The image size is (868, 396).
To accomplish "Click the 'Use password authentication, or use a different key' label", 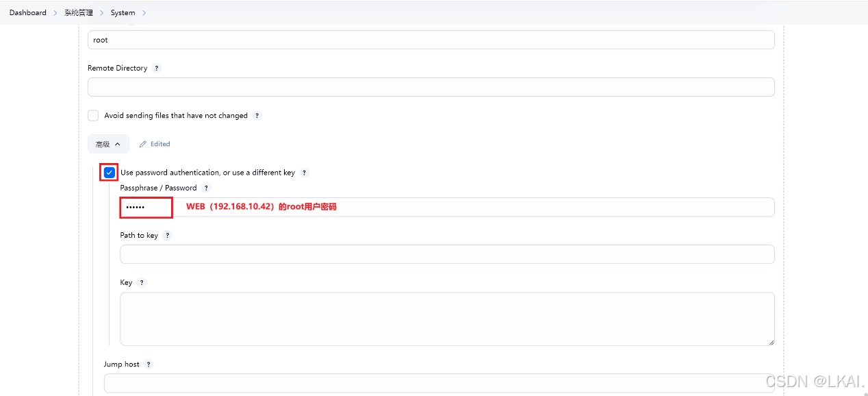I will coord(207,173).
